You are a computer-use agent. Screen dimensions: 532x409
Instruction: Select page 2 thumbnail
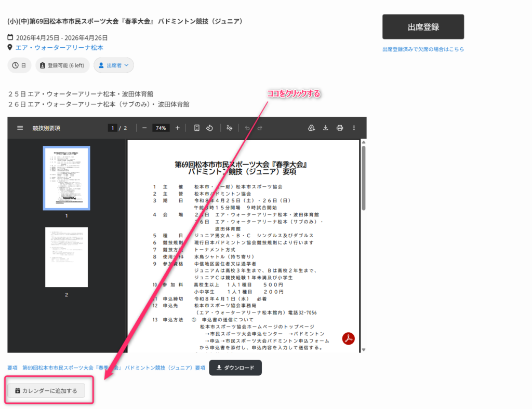66,257
